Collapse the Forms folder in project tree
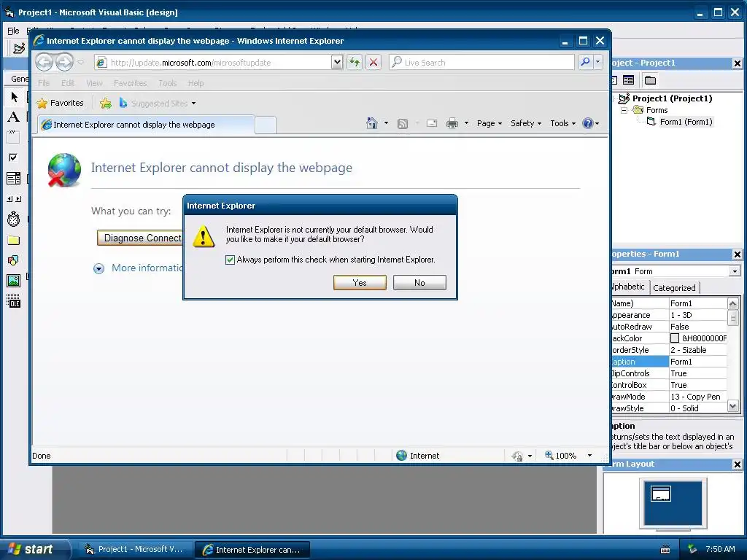Image resolution: width=747 pixels, height=560 pixels. coord(624,110)
